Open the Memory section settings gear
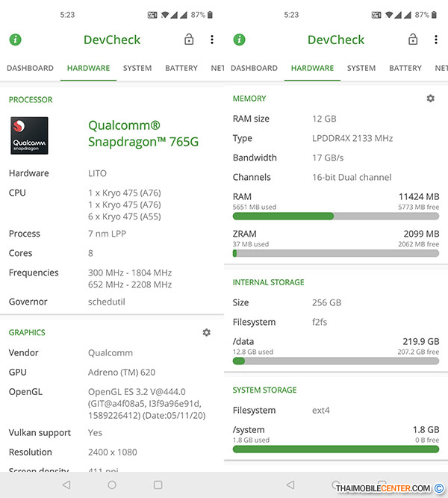The height and width of the screenshot is (498, 448). point(431,99)
